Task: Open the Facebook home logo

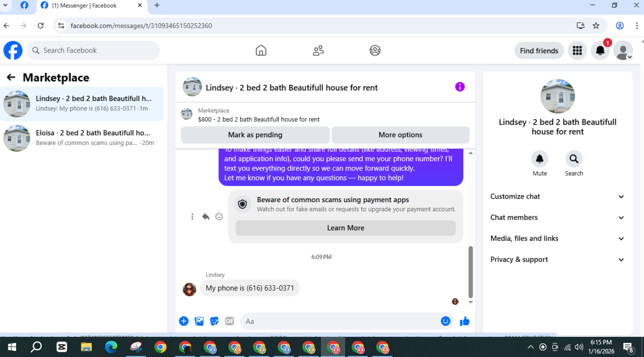Action: coord(13,51)
